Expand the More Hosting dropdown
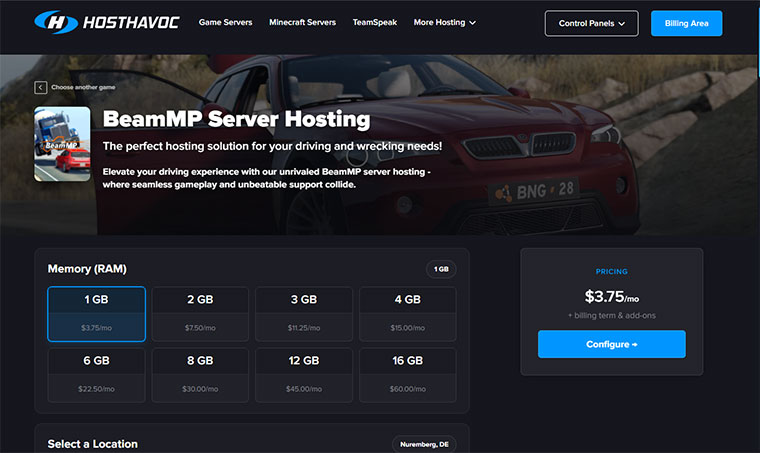This screenshot has width=760, height=453. tap(444, 22)
